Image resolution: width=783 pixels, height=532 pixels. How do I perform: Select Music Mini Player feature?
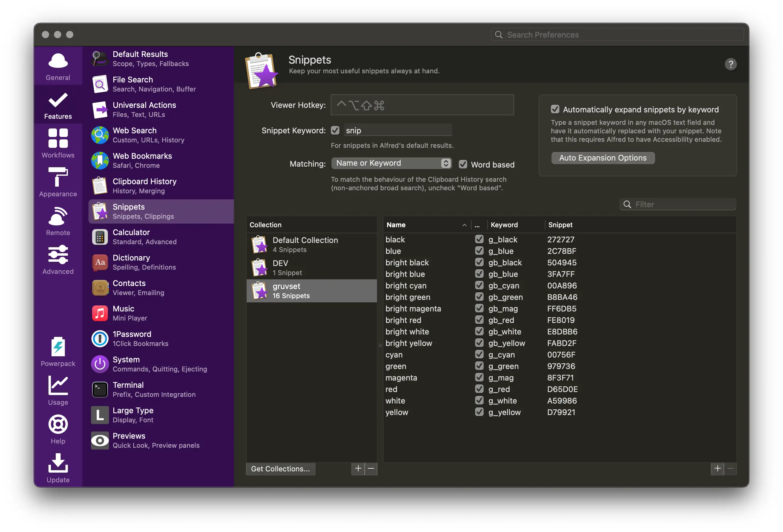click(x=161, y=313)
